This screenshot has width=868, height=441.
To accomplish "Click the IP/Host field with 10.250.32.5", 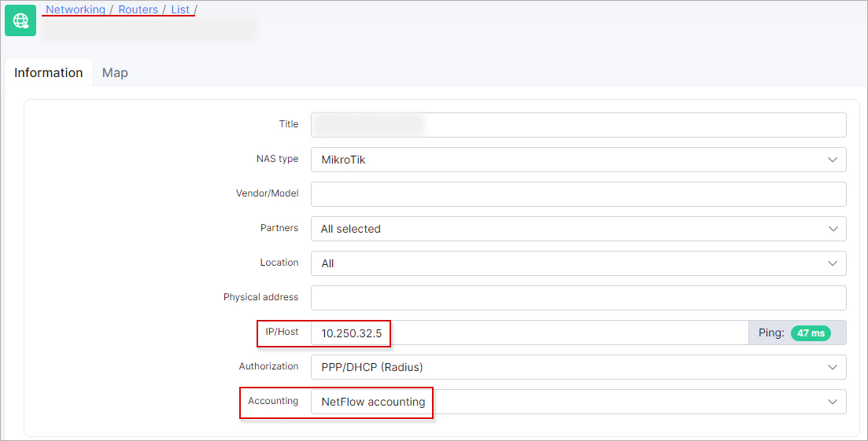I will 530,333.
